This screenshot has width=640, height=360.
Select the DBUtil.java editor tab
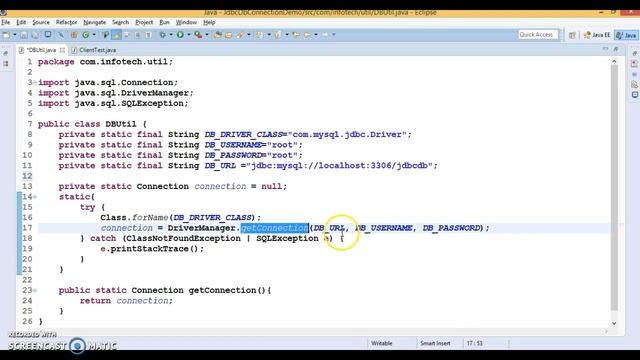tap(41, 50)
